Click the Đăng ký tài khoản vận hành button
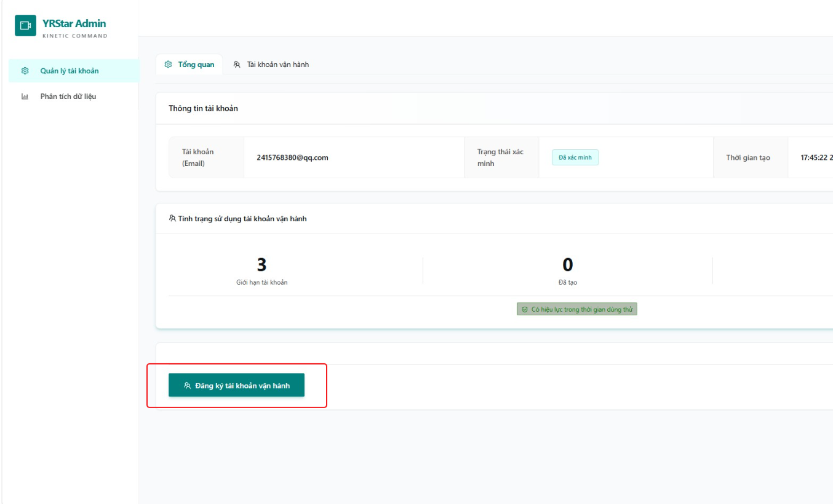Image resolution: width=833 pixels, height=504 pixels. pos(236,385)
